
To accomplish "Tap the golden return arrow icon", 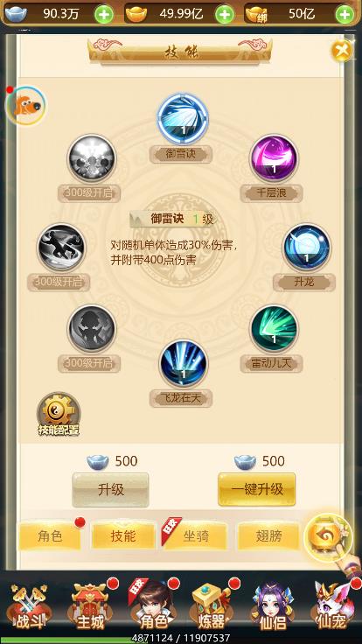I will click(328, 537).
